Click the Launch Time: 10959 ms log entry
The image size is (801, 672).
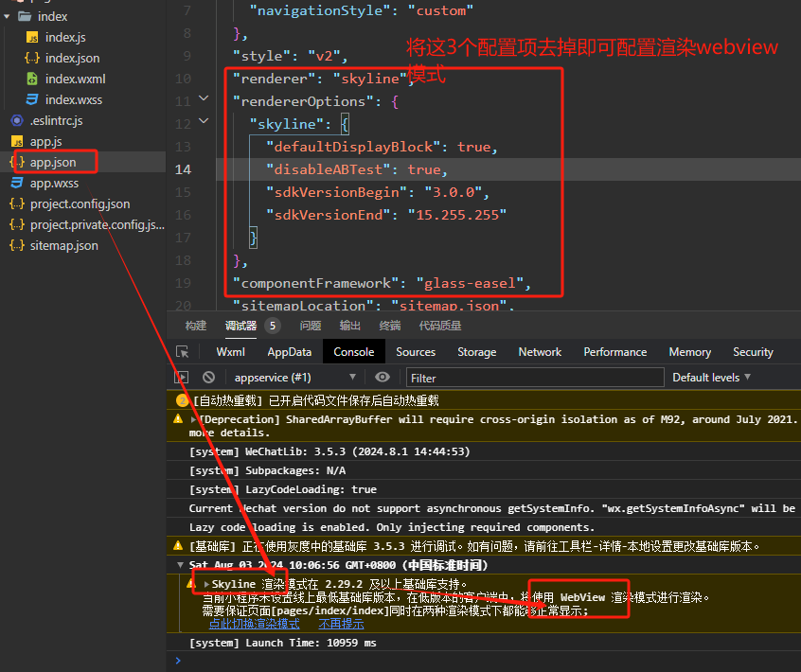(x=283, y=643)
